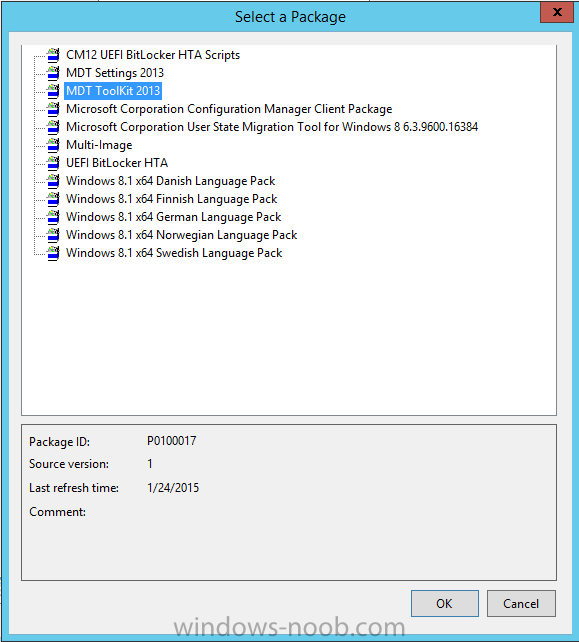Click icon beside Swedish Language Pack

[53, 253]
